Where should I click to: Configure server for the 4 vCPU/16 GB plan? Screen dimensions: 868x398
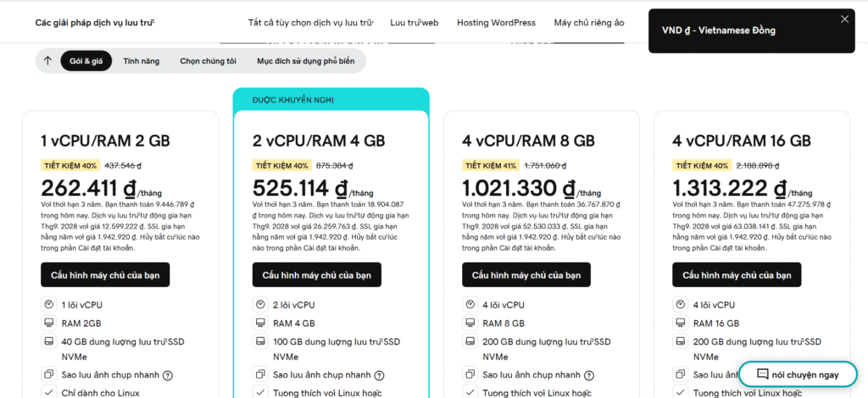pyautogui.click(x=737, y=275)
